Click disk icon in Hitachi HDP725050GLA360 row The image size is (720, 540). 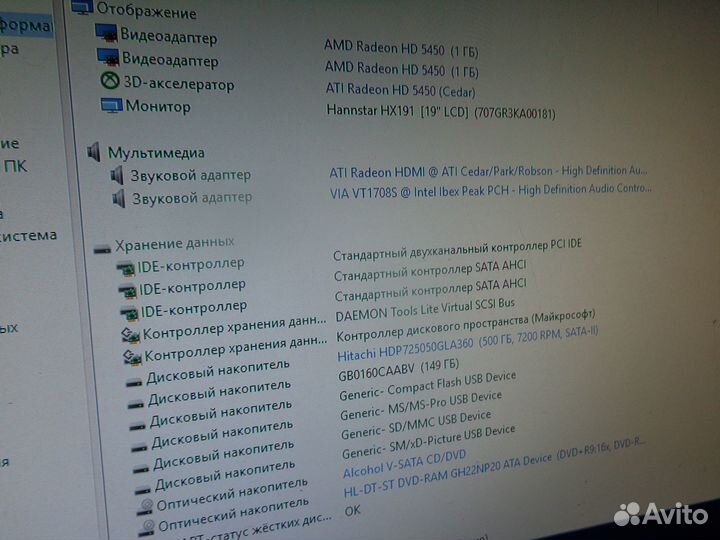tap(134, 382)
